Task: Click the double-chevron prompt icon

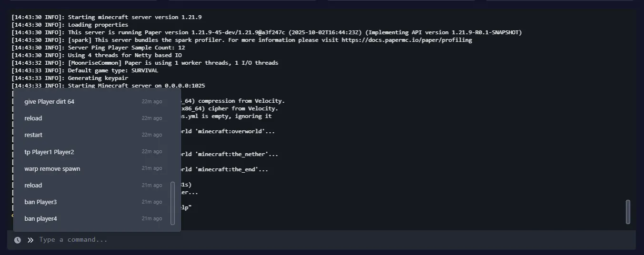Action: 30,240
